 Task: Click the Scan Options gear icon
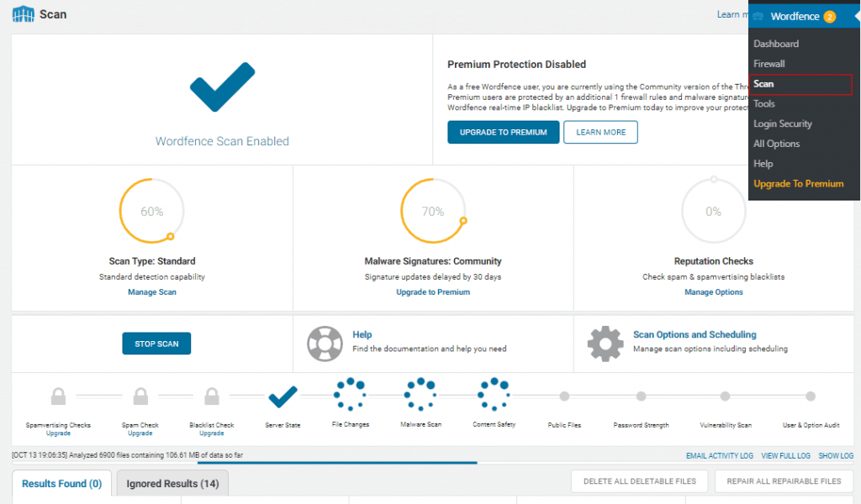click(x=605, y=344)
